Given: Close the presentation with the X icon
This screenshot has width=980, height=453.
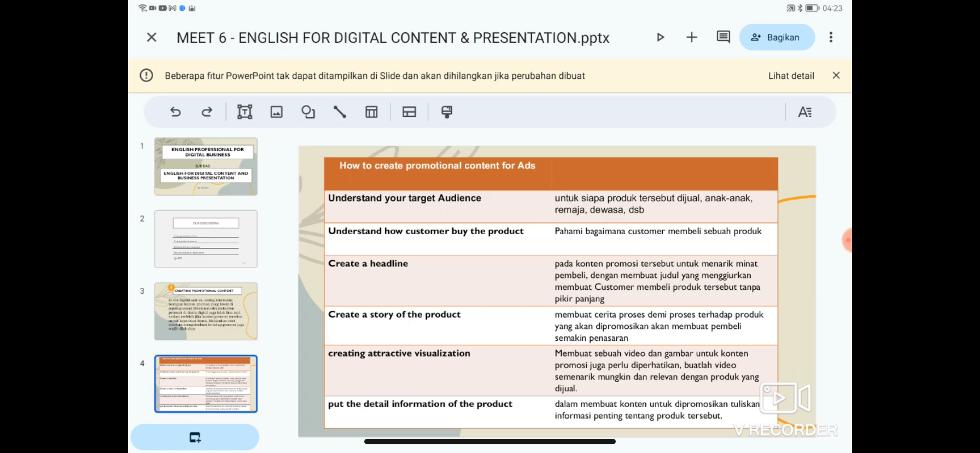Looking at the screenshot, I should 151,37.
